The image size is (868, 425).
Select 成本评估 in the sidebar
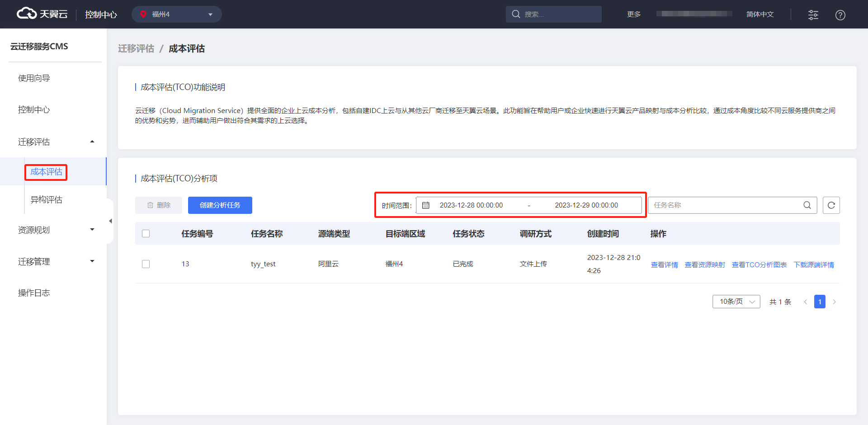pyautogui.click(x=46, y=172)
